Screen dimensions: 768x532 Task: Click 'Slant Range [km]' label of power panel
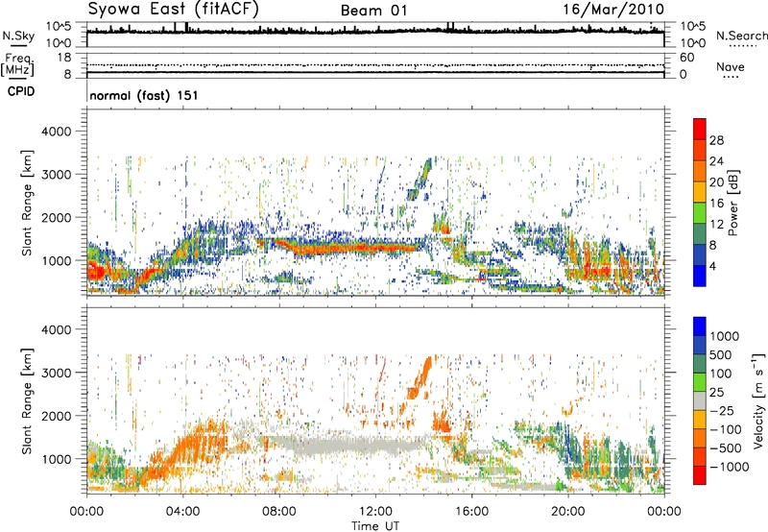point(27,203)
